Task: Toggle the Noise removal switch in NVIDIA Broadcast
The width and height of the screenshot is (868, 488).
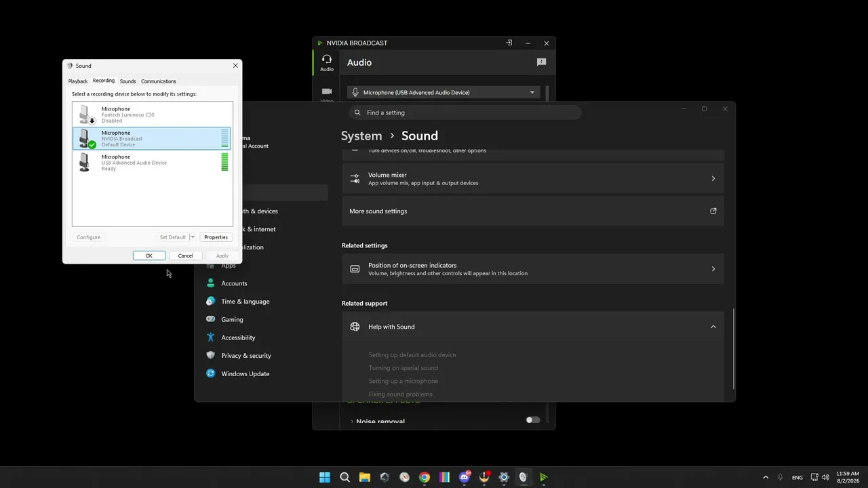Action: pos(533,420)
